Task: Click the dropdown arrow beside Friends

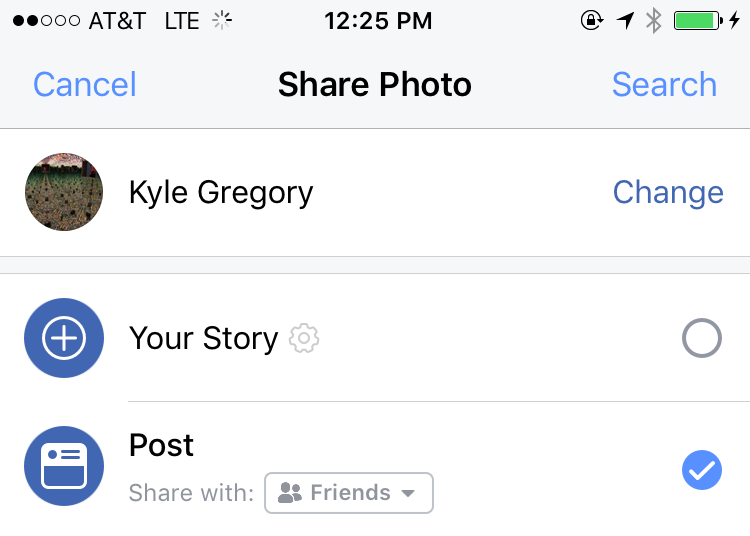Action: (x=408, y=494)
